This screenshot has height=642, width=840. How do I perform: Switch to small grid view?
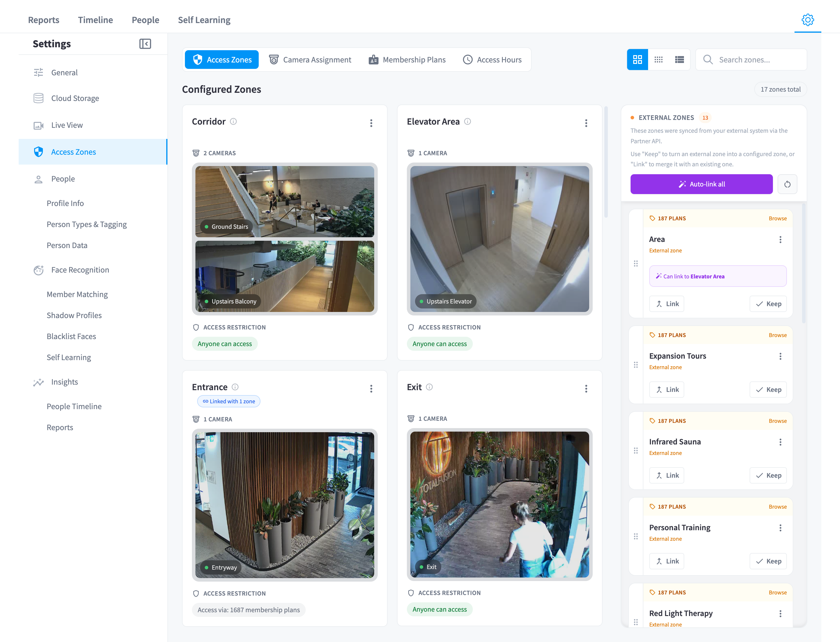658,60
